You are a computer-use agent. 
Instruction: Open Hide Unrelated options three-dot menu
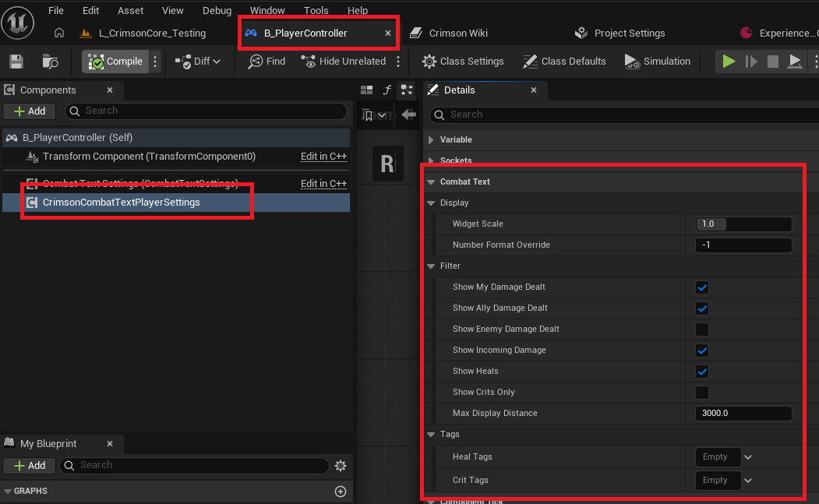click(398, 61)
